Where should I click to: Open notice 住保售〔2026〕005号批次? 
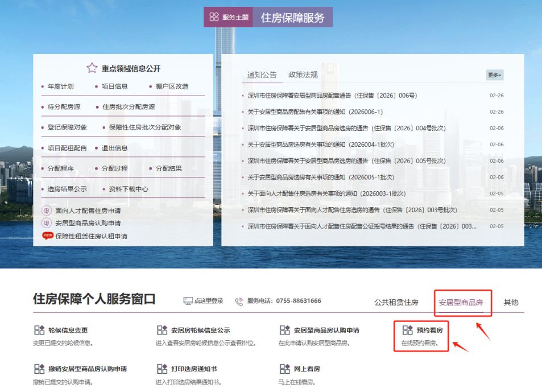347,161
